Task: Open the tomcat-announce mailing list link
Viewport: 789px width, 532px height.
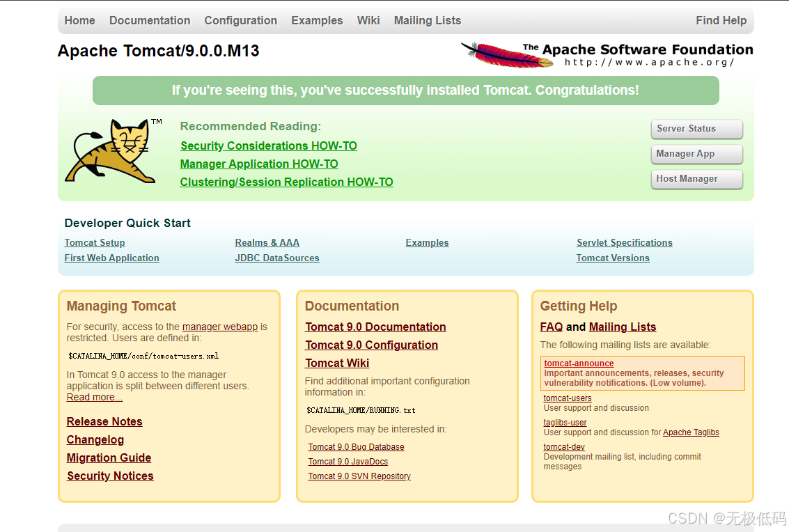Action: click(x=579, y=363)
